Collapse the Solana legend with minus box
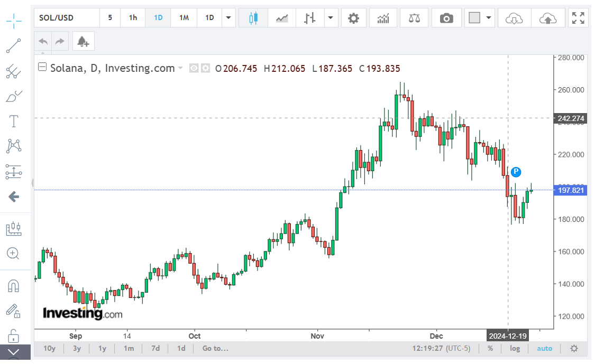Screen dimensions: 604x364 click(x=42, y=67)
